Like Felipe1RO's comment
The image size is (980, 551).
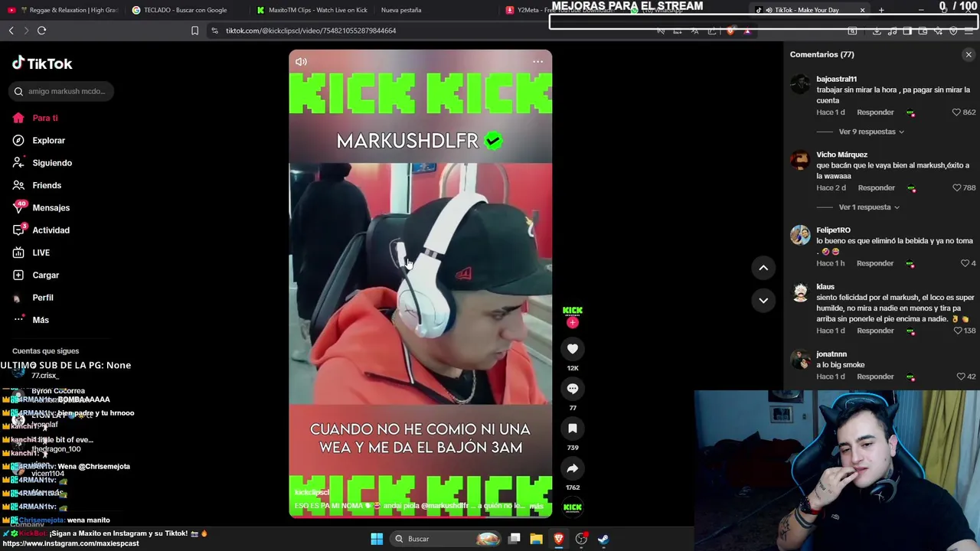pyautogui.click(x=965, y=263)
